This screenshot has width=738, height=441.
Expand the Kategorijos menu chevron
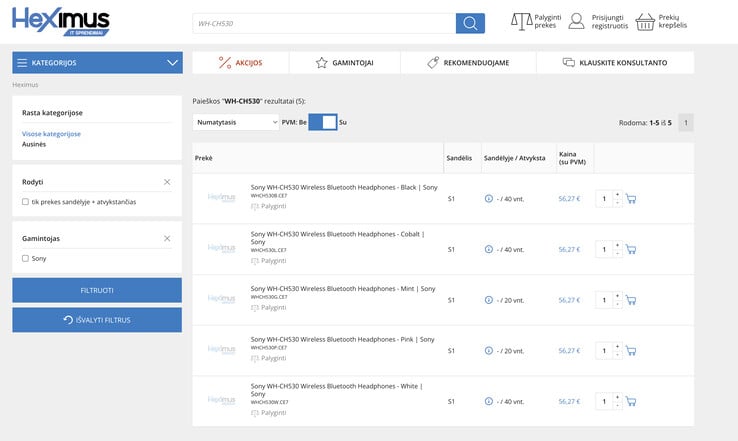pos(172,63)
